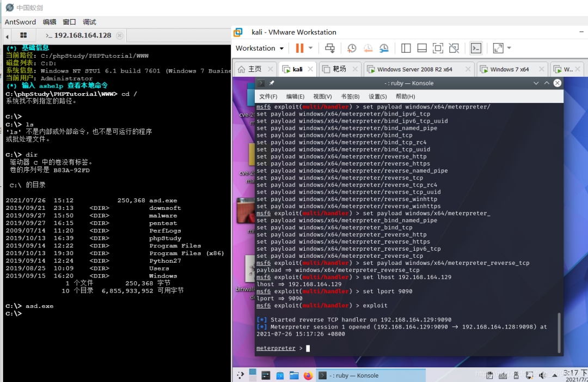Viewport: 588px width, 382px height.
Task: Open the 设置(S) menu in Konsole
Action: click(378, 96)
